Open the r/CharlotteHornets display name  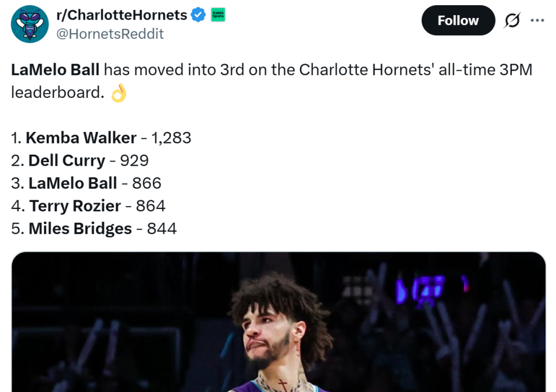coord(121,15)
